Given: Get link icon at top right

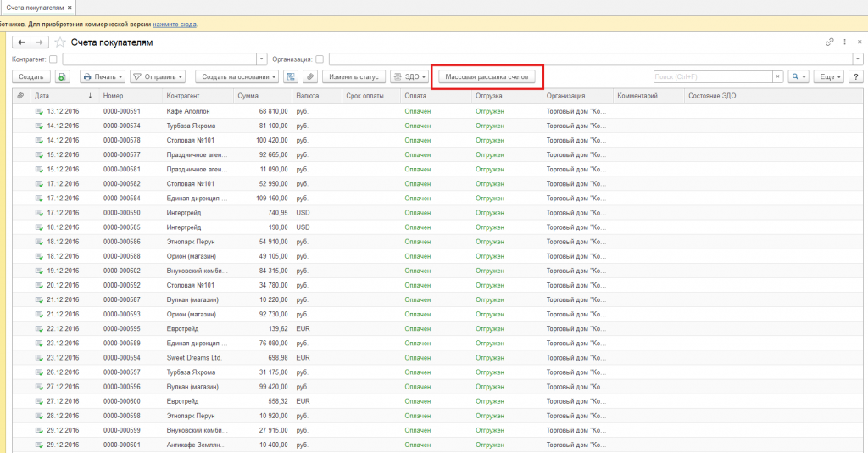Looking at the screenshot, I should (x=829, y=42).
